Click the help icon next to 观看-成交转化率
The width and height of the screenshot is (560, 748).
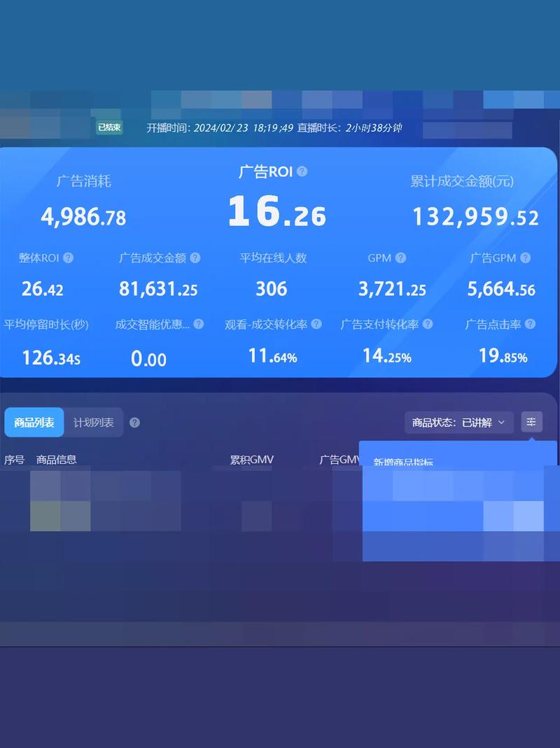click(316, 325)
